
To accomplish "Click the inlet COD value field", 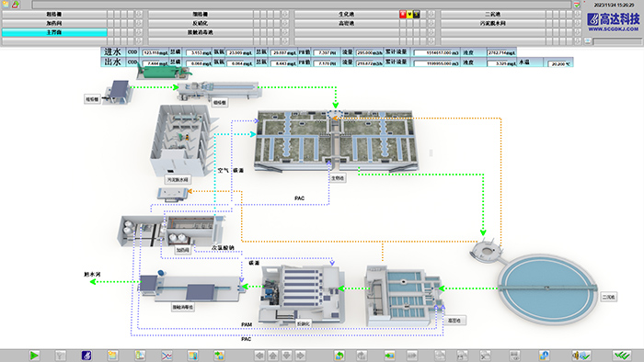I will pos(155,53).
